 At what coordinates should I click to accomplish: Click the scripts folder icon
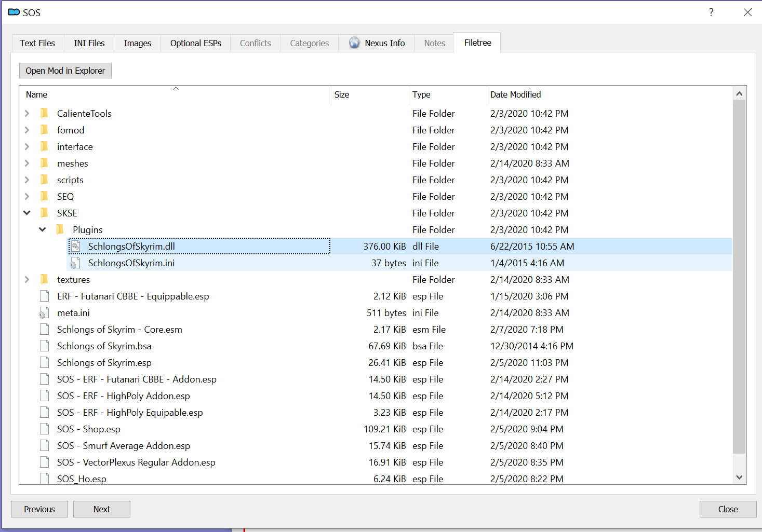[44, 180]
